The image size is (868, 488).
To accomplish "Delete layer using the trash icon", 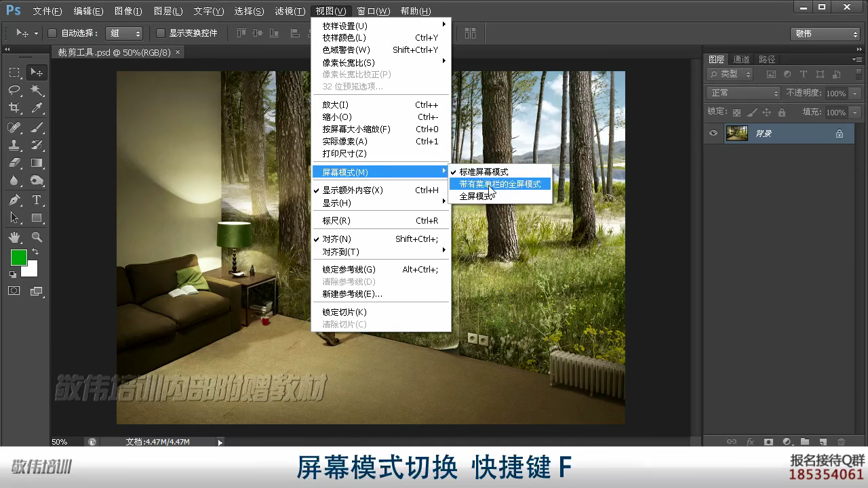I will (842, 442).
